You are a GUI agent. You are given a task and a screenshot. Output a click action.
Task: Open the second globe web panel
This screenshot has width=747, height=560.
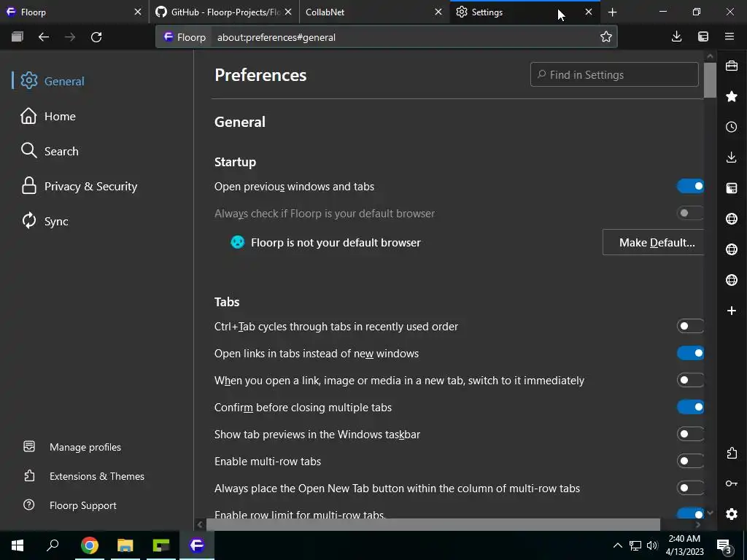point(732,249)
